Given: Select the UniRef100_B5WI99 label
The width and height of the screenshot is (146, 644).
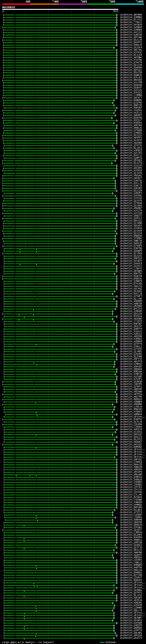Looking at the screenshot, I should [x=131, y=409].
